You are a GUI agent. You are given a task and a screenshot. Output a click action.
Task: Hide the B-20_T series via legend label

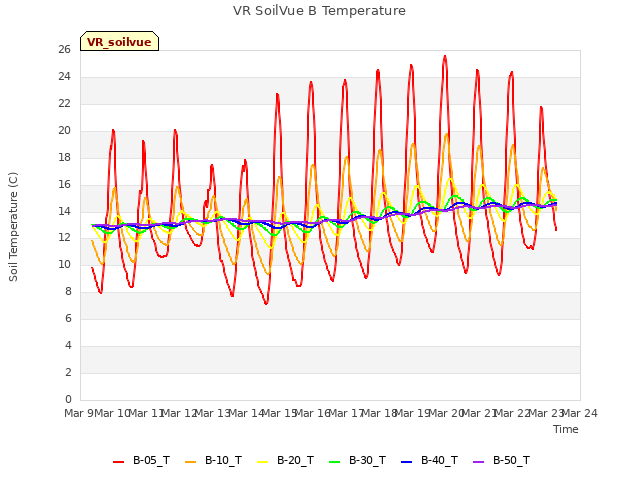tap(296, 460)
